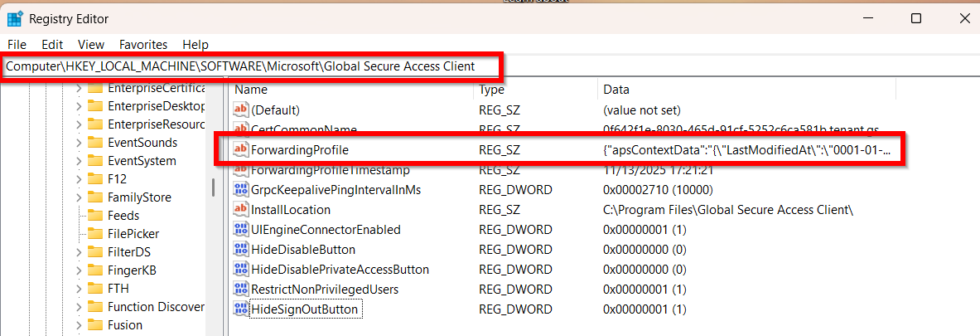Open the Favorites menu
Viewport: 980px width, 336px height.
[143, 45]
